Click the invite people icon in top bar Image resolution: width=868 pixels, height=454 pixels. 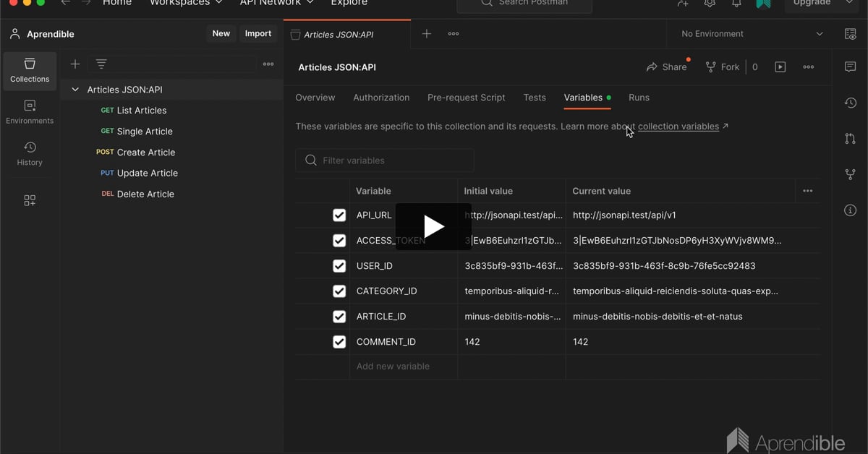point(683,4)
